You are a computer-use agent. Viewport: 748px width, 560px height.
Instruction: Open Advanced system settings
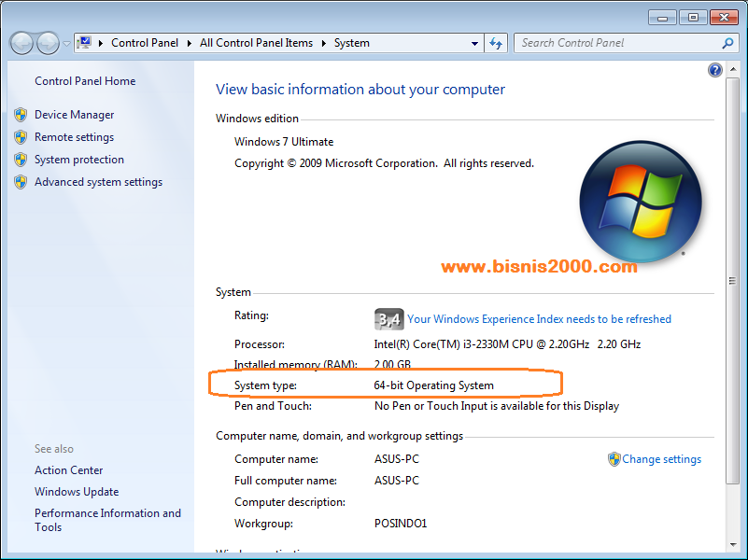98,181
